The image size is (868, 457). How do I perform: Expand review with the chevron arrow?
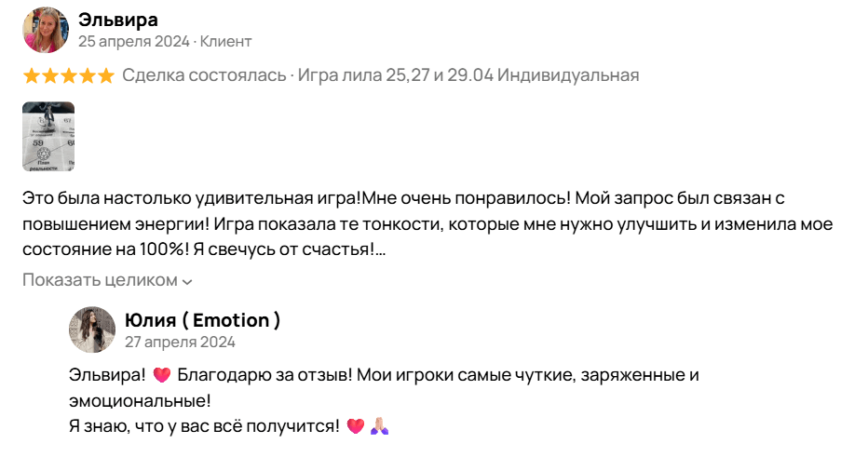[x=187, y=281]
